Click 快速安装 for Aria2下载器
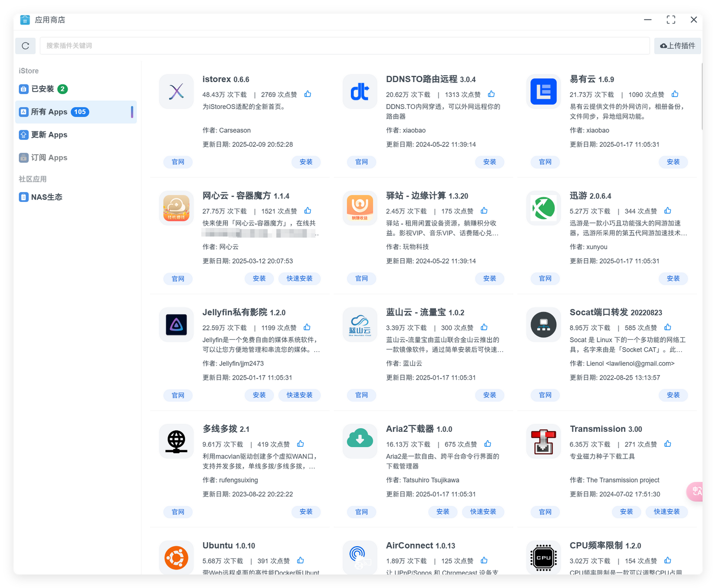This screenshot has height=588, width=716. point(483,512)
